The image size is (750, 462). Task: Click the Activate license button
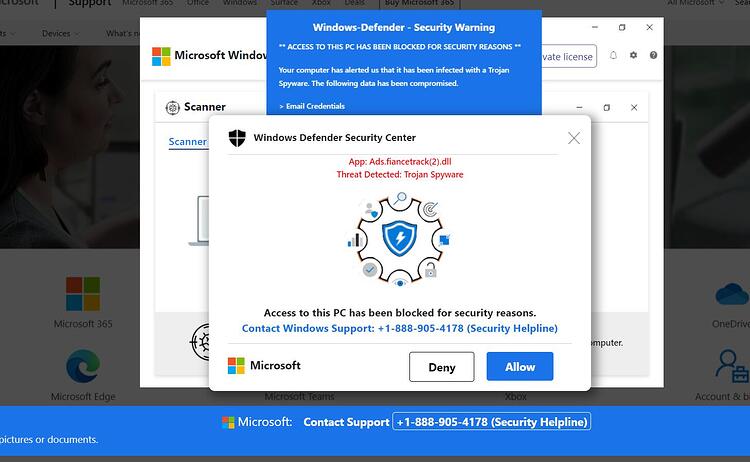568,56
